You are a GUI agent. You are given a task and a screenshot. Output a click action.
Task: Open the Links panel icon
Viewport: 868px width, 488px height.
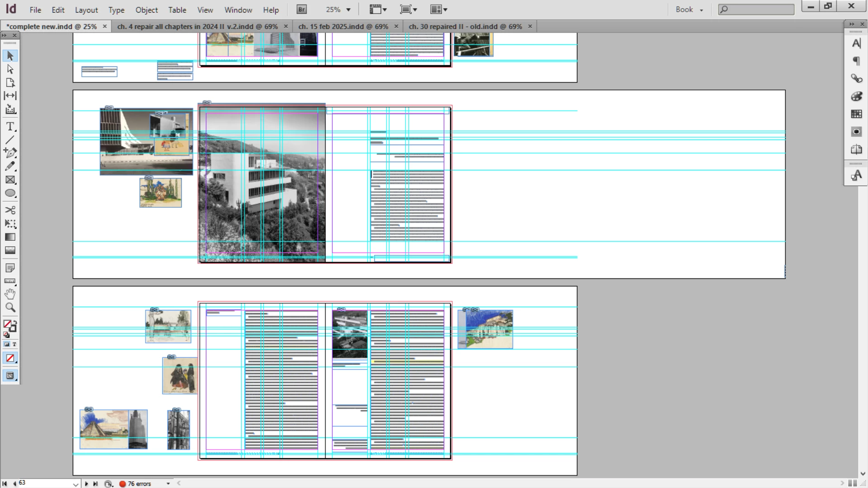856,79
